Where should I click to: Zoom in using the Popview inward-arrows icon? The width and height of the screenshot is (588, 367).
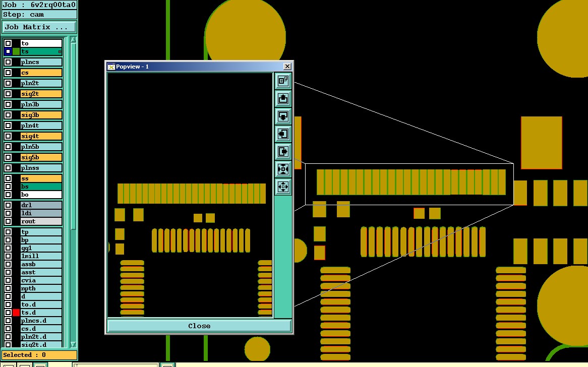283,169
